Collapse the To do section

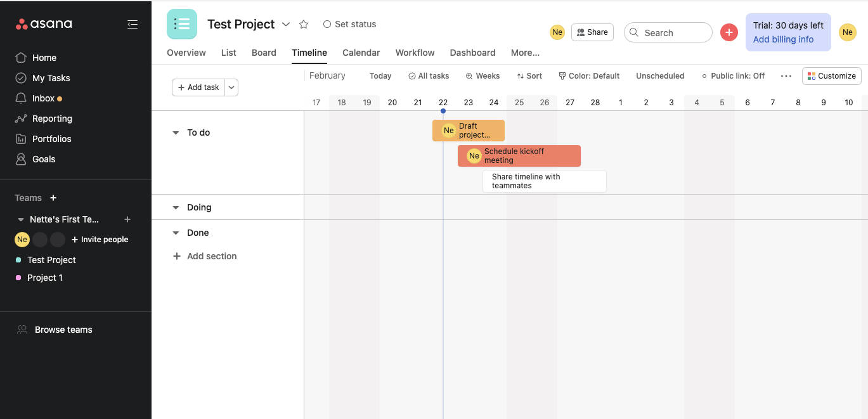click(x=176, y=133)
